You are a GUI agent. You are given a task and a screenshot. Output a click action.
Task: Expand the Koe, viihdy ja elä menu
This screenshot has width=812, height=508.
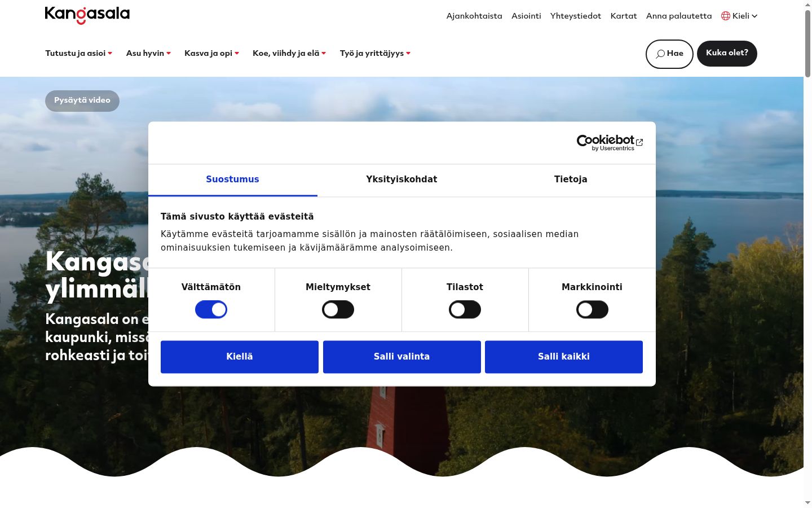pyautogui.click(x=289, y=53)
